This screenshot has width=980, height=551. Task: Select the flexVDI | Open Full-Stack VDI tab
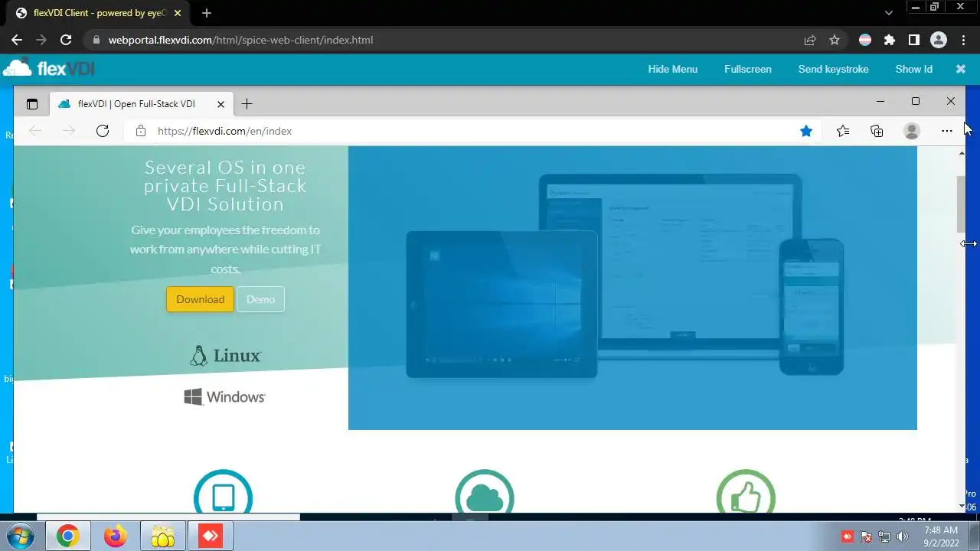pos(136,104)
